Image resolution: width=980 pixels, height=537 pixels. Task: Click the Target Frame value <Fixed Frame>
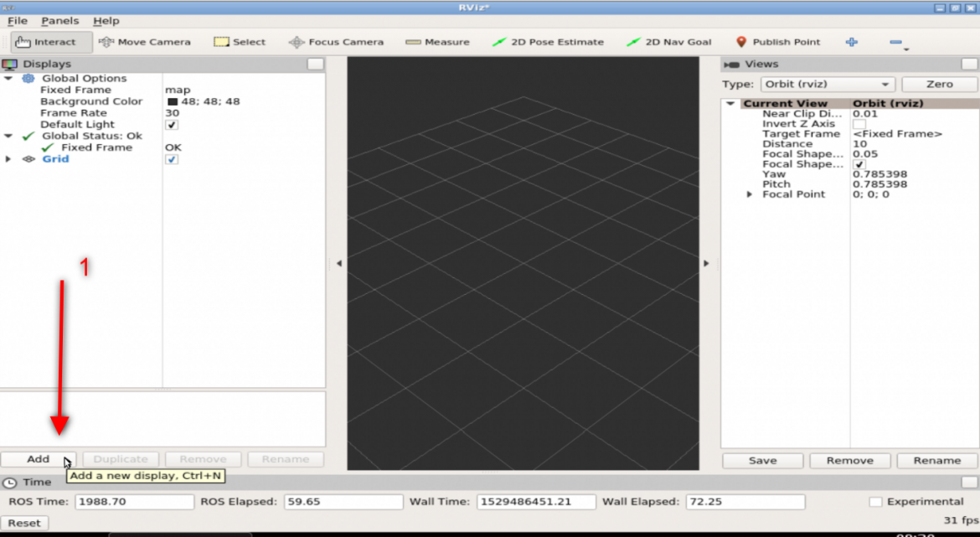pyautogui.click(x=897, y=134)
